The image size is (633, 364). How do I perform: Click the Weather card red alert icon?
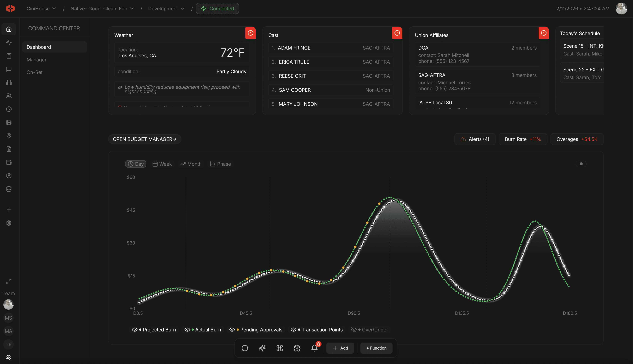pos(250,33)
